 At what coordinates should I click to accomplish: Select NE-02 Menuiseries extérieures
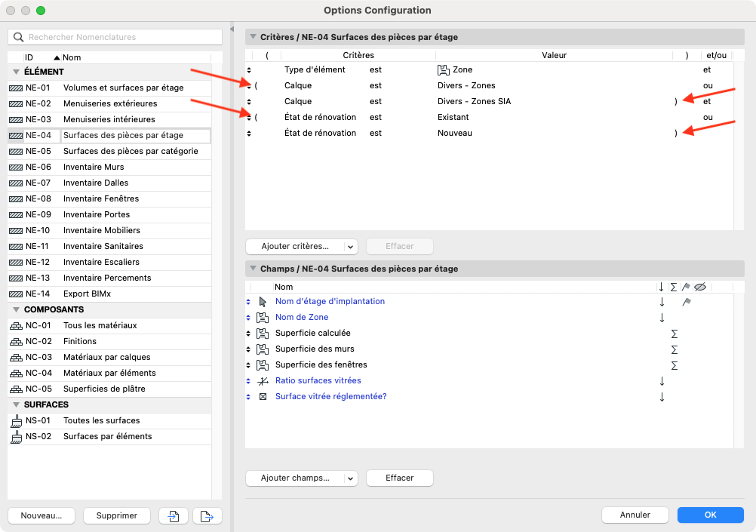pyautogui.click(x=109, y=103)
